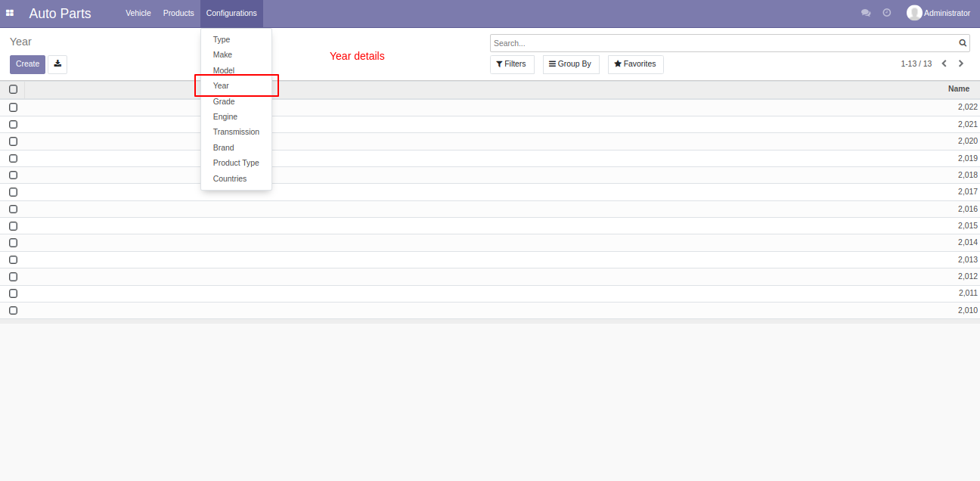This screenshot has height=481, width=980.
Task: Check the box for year 2,018
Action: 13,175
